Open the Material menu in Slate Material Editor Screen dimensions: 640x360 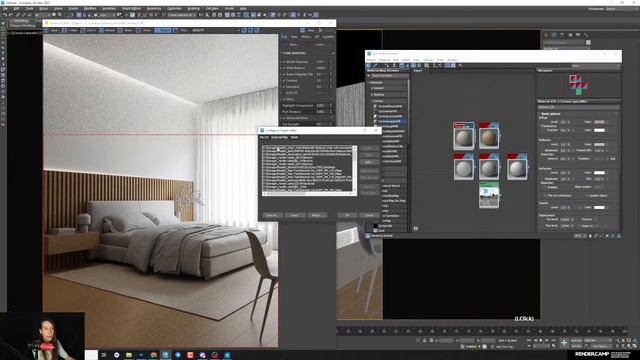tap(384, 60)
